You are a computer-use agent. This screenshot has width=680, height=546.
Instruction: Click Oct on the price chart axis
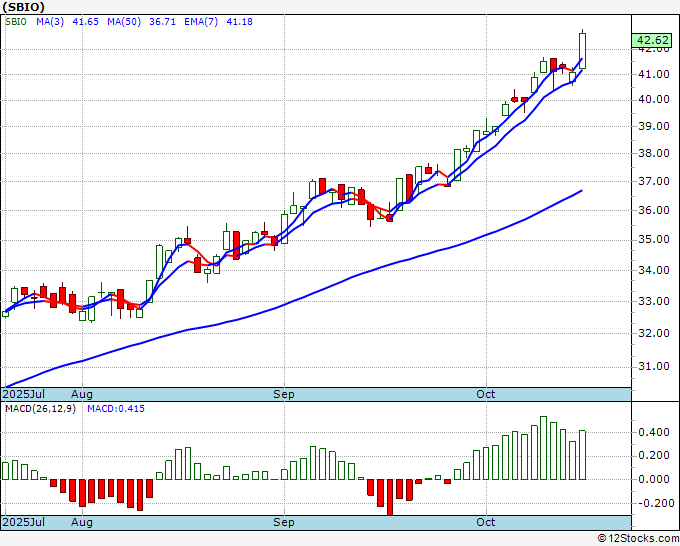(486, 394)
